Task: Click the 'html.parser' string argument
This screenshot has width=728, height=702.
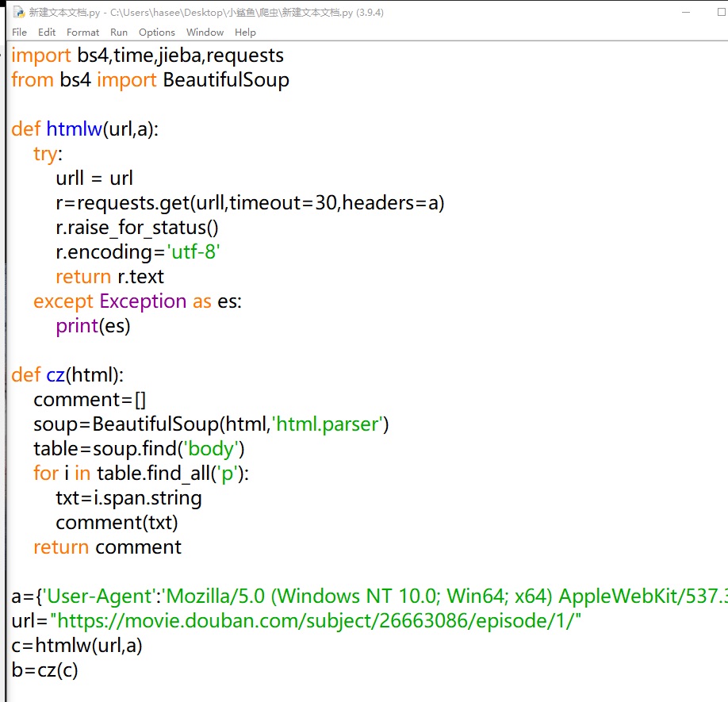Action: (330, 424)
